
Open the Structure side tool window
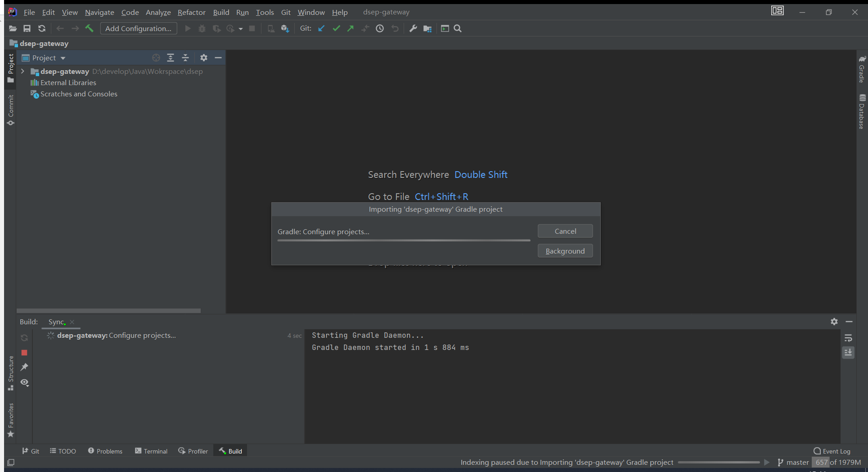pyautogui.click(x=11, y=373)
